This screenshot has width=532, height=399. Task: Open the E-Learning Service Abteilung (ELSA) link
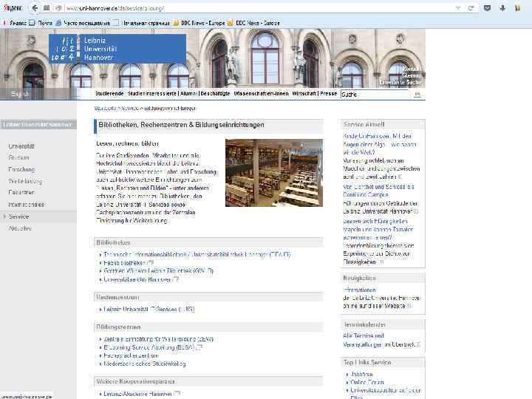pyautogui.click(x=149, y=347)
